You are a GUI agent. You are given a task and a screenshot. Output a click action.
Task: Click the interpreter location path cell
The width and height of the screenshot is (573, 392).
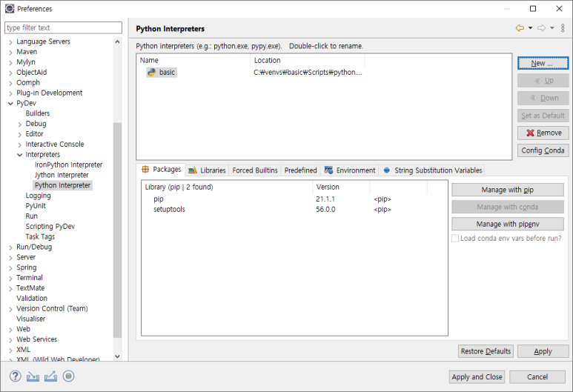(x=308, y=73)
